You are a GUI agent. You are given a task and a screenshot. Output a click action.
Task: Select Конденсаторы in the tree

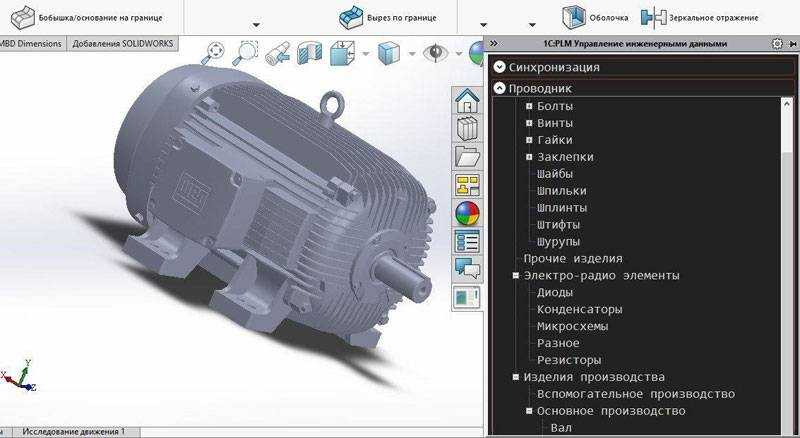pyautogui.click(x=579, y=309)
